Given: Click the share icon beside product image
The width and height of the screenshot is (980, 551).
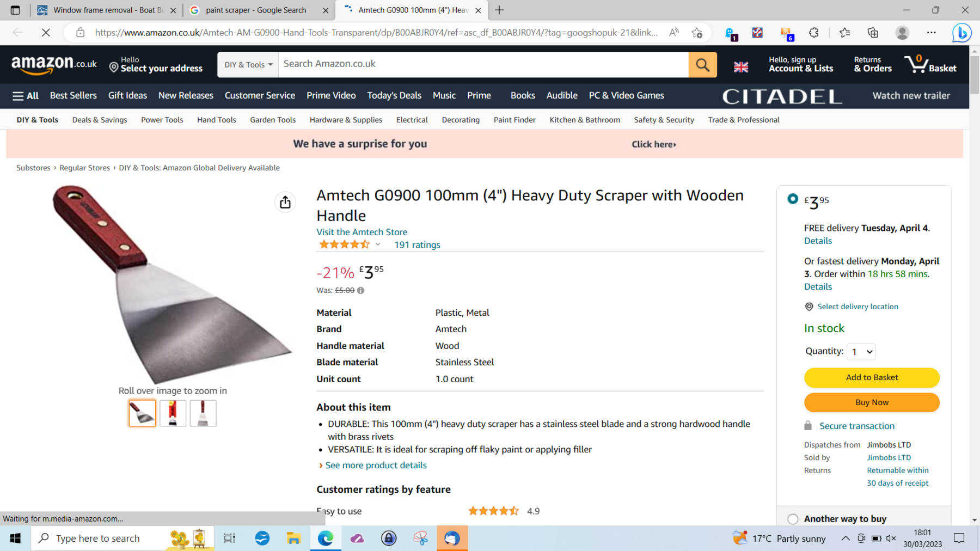Looking at the screenshot, I should point(285,202).
